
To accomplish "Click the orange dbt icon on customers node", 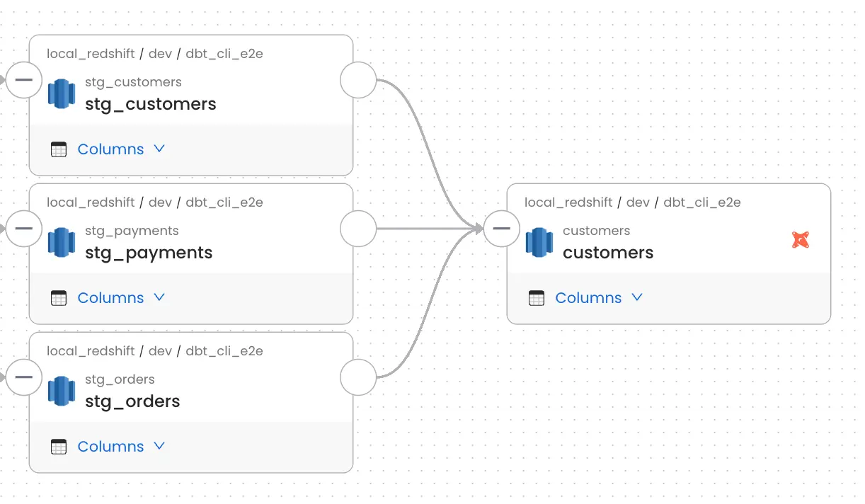I will pyautogui.click(x=800, y=240).
